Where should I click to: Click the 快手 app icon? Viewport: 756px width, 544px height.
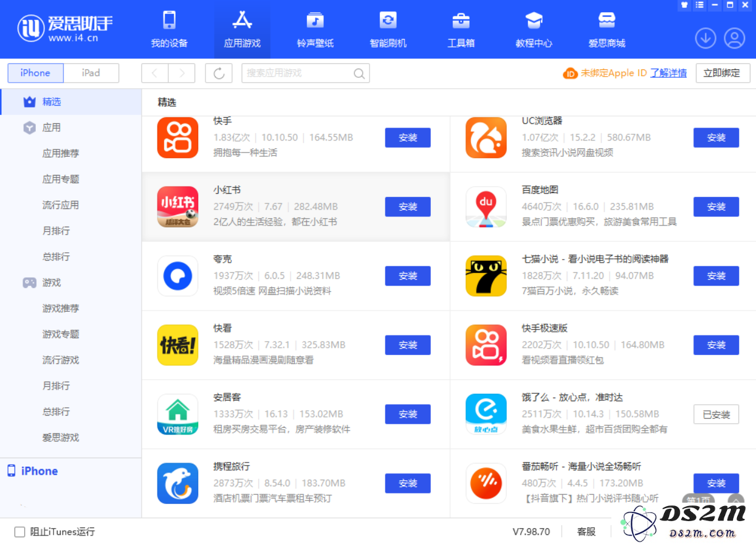177,137
